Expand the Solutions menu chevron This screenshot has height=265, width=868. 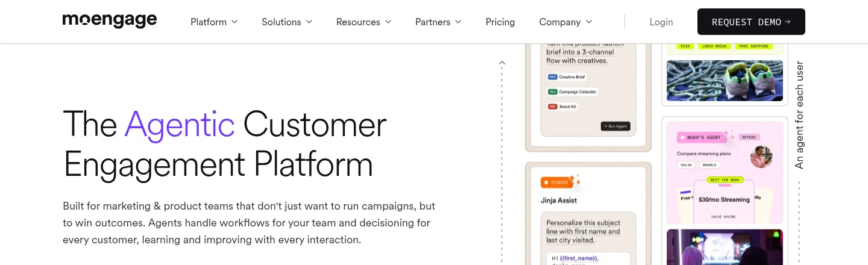coord(309,22)
